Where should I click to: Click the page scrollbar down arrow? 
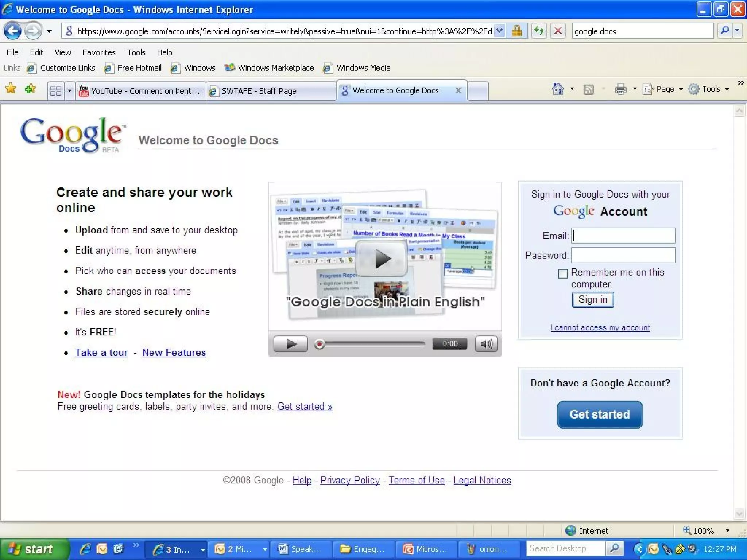[x=739, y=514]
